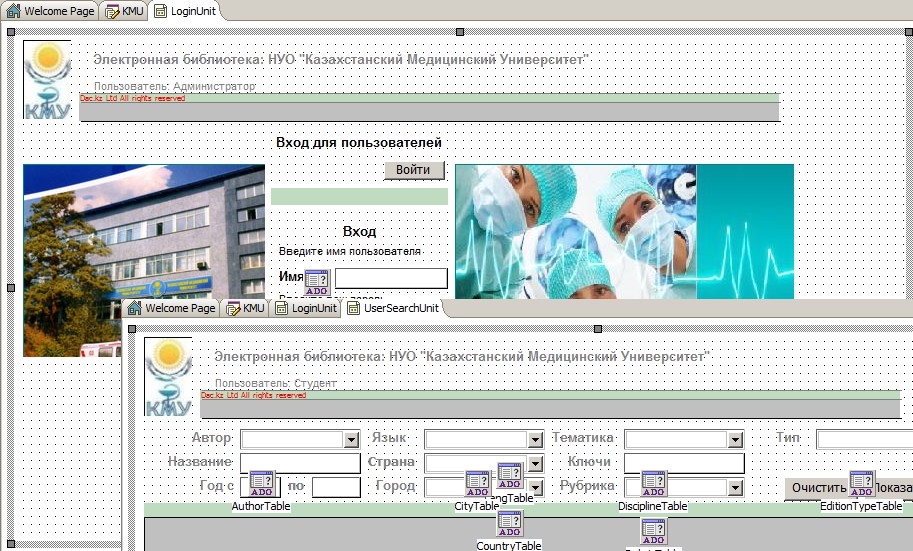Select the "Введите имя пользователя" label
The width and height of the screenshot is (913, 551).
349,252
